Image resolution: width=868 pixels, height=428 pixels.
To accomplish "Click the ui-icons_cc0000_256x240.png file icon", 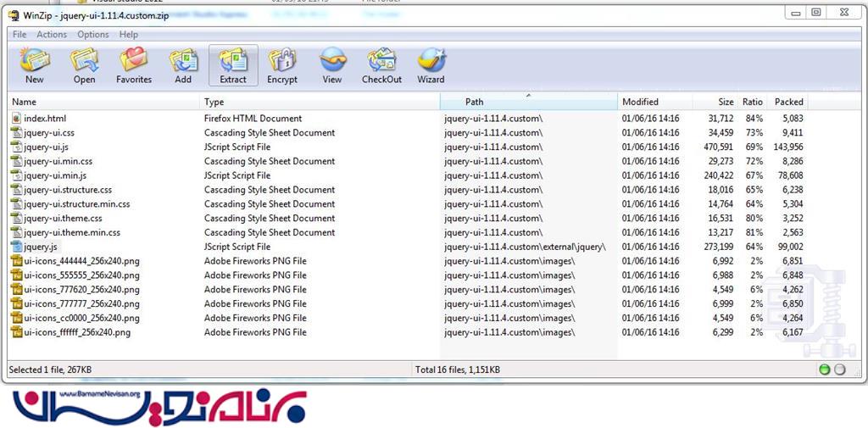I will point(16,319).
